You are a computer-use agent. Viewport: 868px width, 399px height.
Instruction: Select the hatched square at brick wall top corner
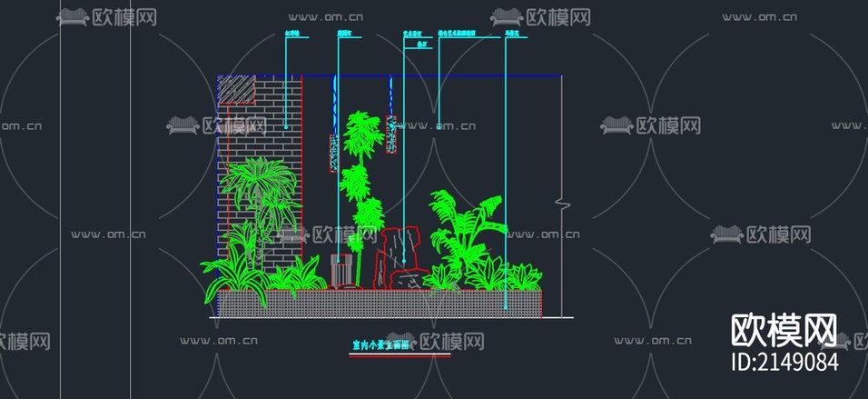click(236, 90)
